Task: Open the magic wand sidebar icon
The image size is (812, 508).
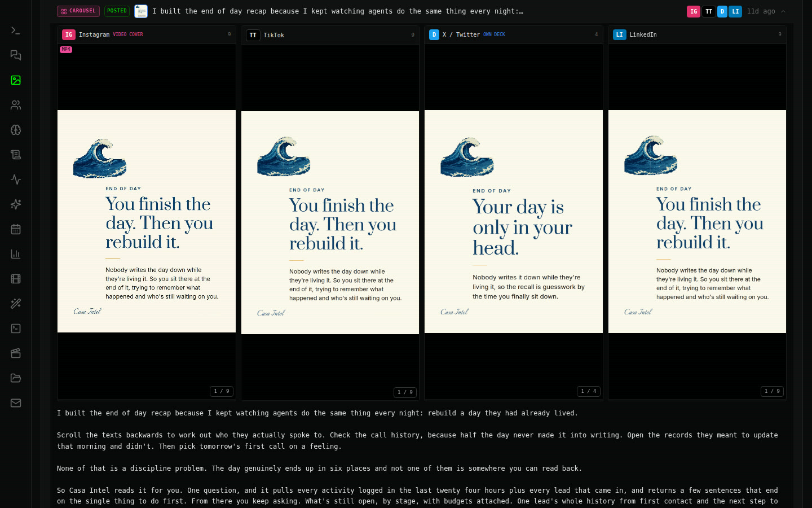Action: (x=16, y=304)
